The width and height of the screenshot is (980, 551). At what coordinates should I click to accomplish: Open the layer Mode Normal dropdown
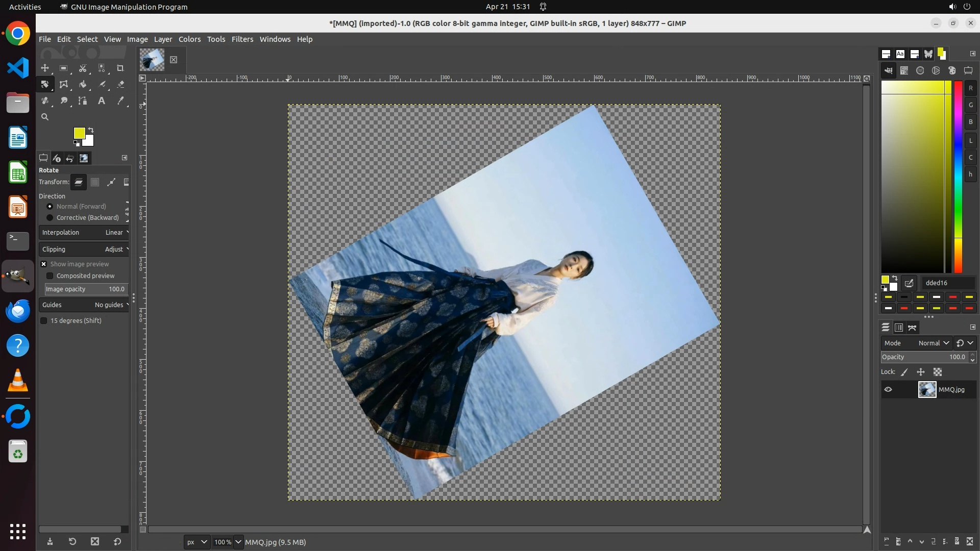[x=933, y=343]
